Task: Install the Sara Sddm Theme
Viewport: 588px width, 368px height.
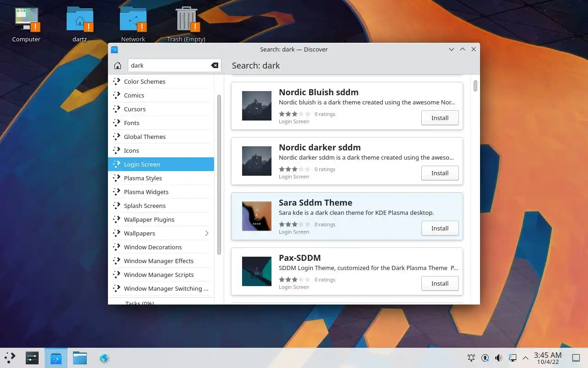Action: [x=440, y=228]
